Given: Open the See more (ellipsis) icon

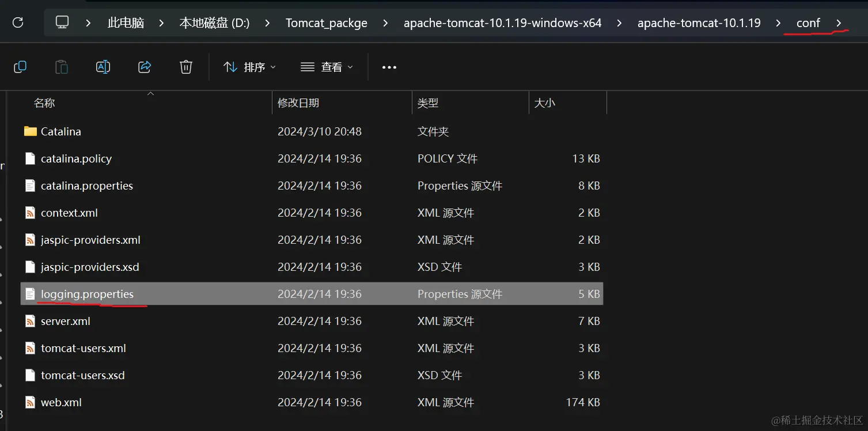Looking at the screenshot, I should tap(389, 67).
